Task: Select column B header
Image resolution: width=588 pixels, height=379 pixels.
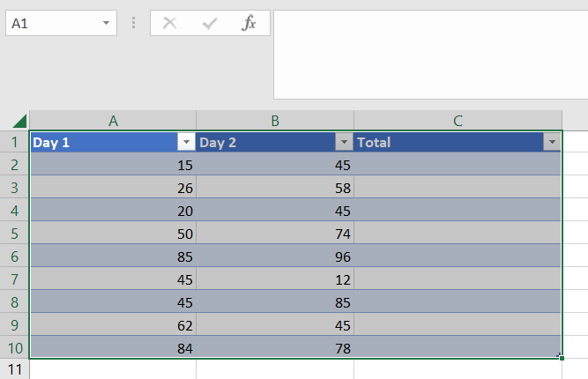Action: [275, 121]
